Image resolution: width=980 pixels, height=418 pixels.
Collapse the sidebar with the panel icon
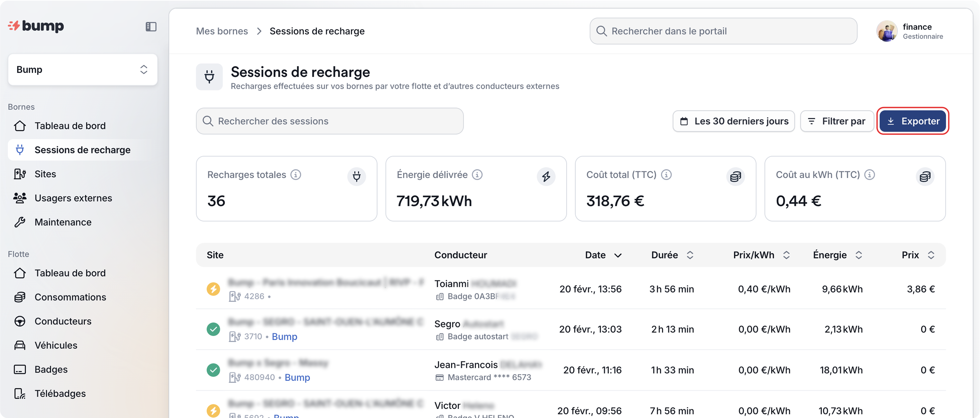[151, 27]
